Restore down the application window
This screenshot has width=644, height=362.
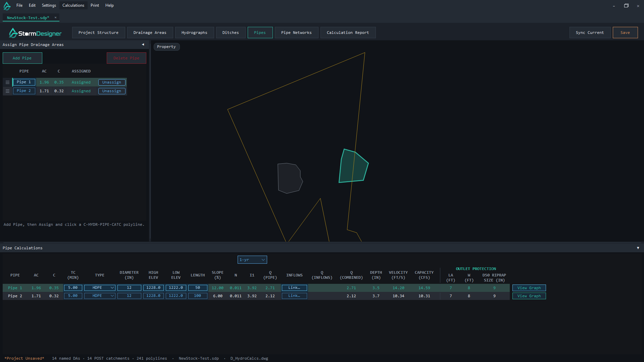coord(626,6)
